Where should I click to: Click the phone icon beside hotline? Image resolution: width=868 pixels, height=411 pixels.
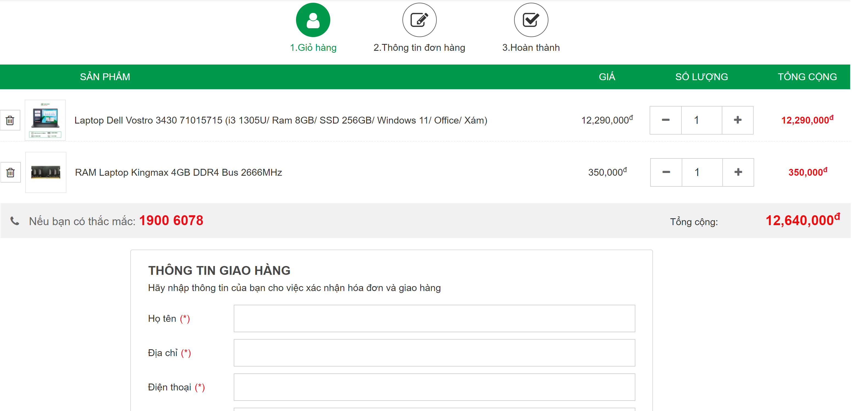[15, 221]
